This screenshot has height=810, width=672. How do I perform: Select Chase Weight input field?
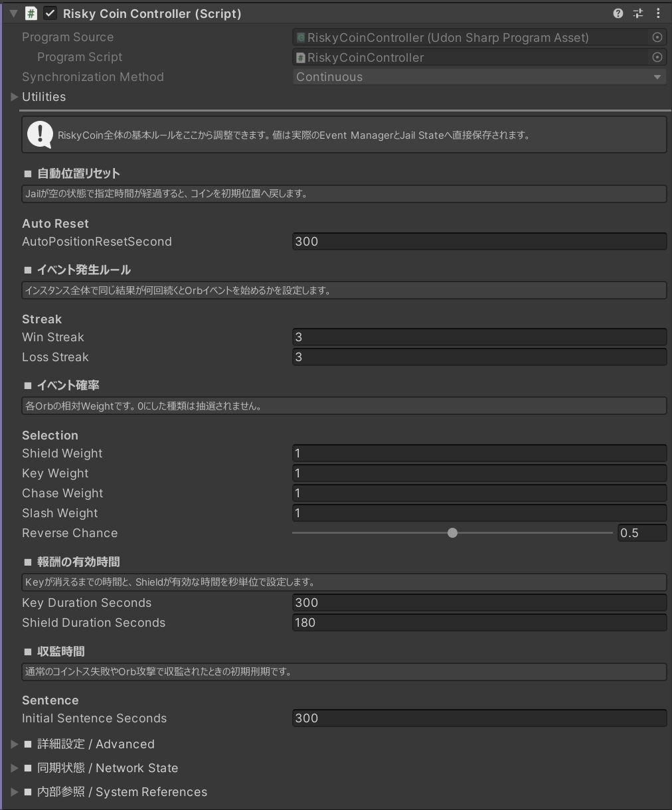[x=479, y=493]
